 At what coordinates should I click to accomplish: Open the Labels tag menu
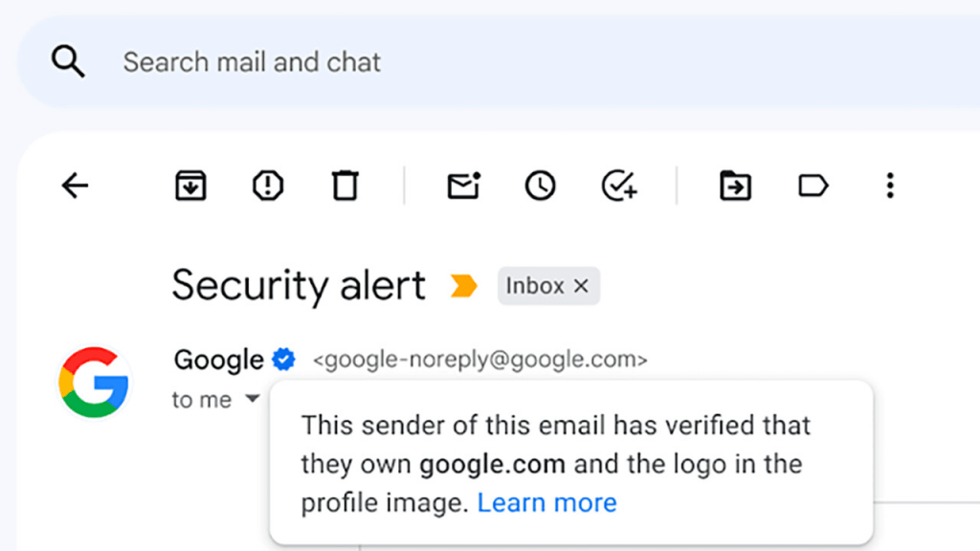coord(813,186)
